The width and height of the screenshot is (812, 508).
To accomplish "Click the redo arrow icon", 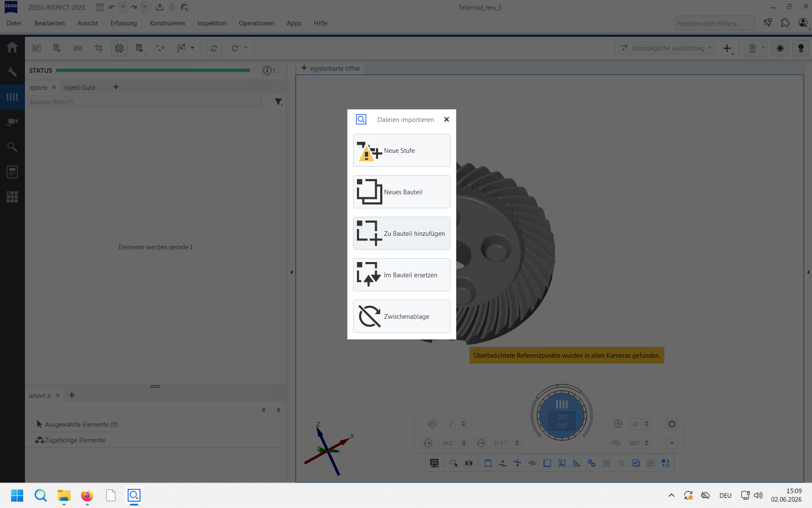I will tap(134, 7).
